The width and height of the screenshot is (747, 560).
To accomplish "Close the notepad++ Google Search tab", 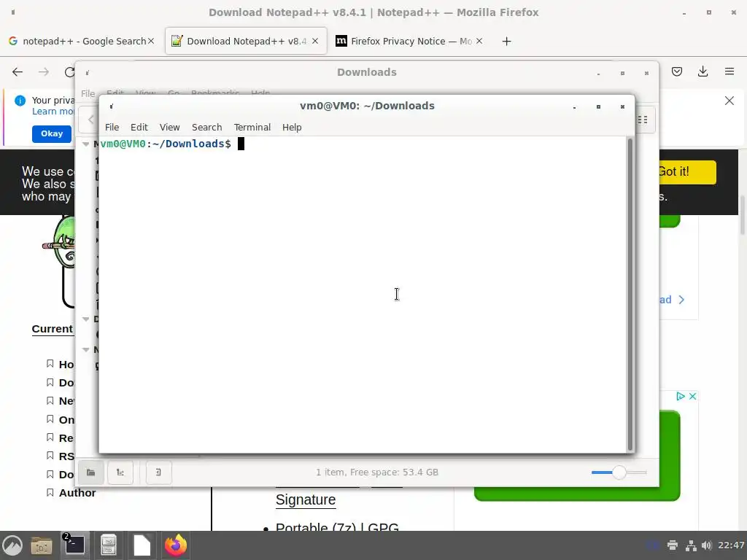I will click(151, 41).
